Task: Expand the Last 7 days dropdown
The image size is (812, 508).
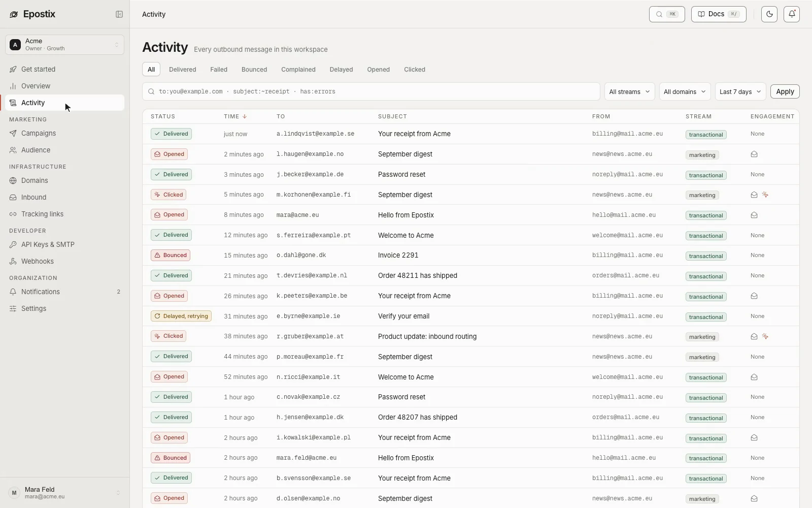Action: (x=740, y=91)
